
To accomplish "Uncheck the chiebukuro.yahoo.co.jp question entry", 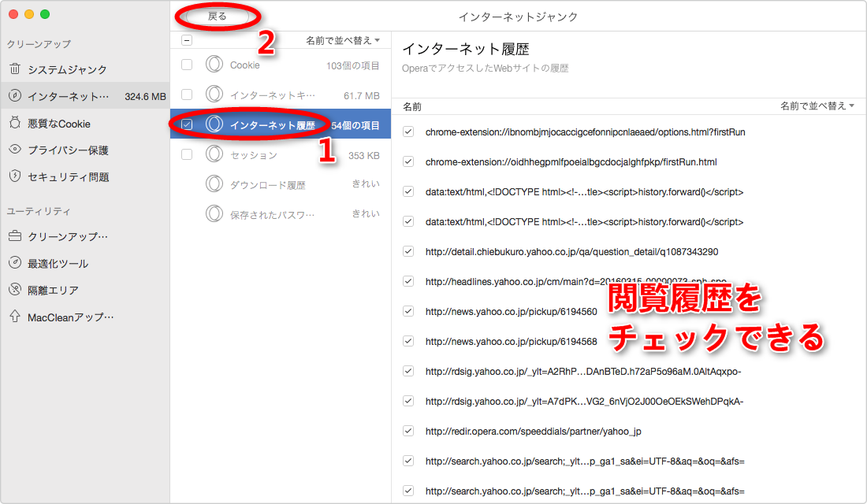I will [408, 251].
